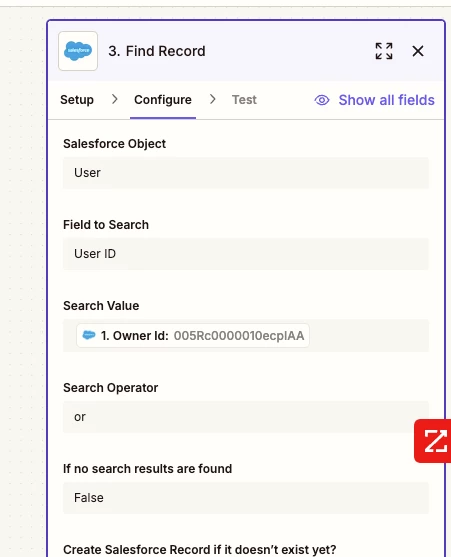Open the If no search results dropdown showing False
Viewport: 451px width, 557px height.
coord(246,498)
